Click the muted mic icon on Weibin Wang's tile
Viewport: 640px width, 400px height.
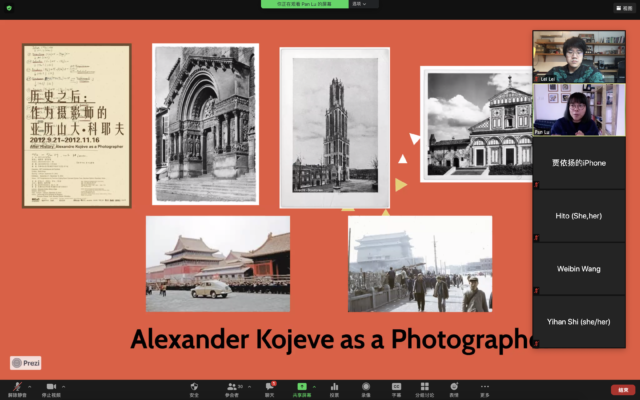point(537,290)
